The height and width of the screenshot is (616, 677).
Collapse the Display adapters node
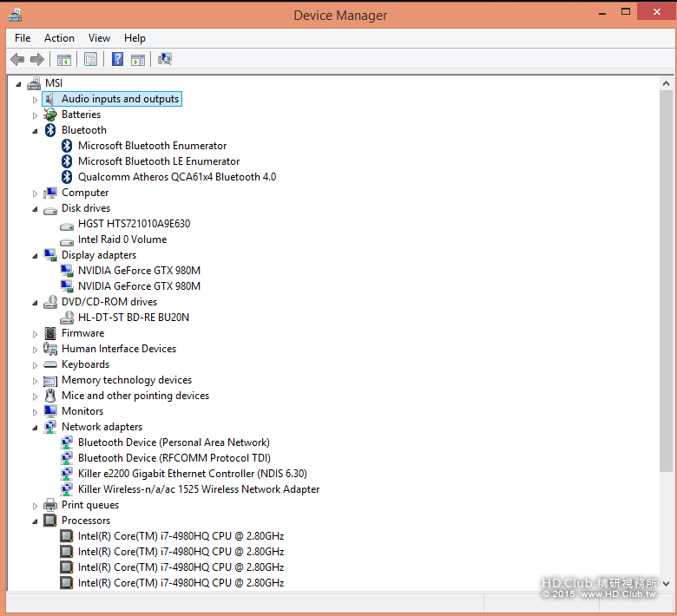pyautogui.click(x=35, y=256)
